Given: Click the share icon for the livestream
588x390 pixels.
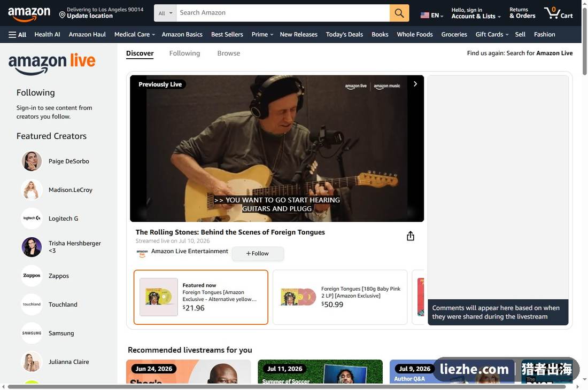Looking at the screenshot, I should pyautogui.click(x=410, y=236).
